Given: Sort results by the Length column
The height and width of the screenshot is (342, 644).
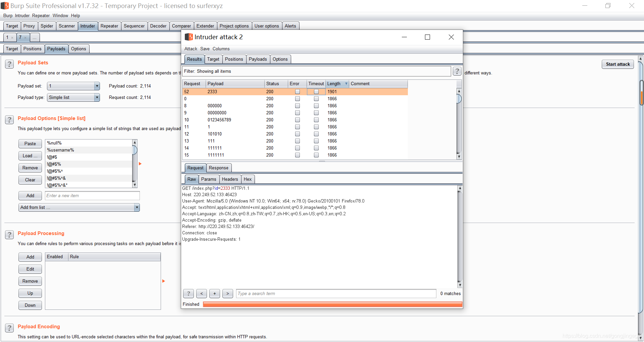Looking at the screenshot, I should click(x=337, y=83).
